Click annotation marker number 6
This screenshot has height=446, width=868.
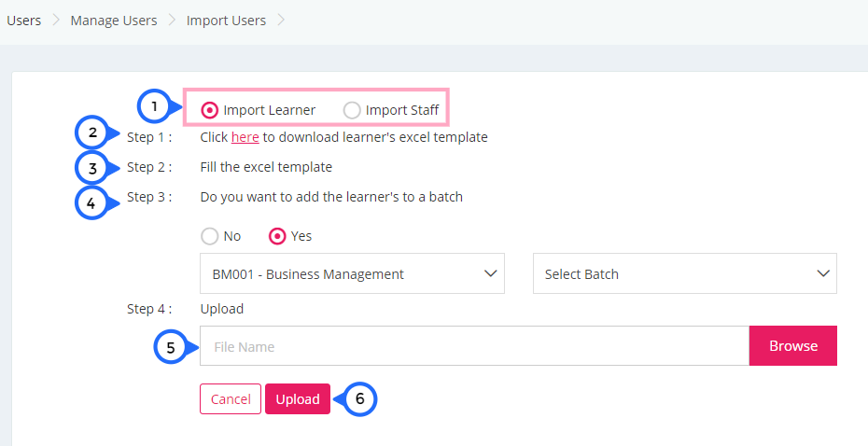360,399
